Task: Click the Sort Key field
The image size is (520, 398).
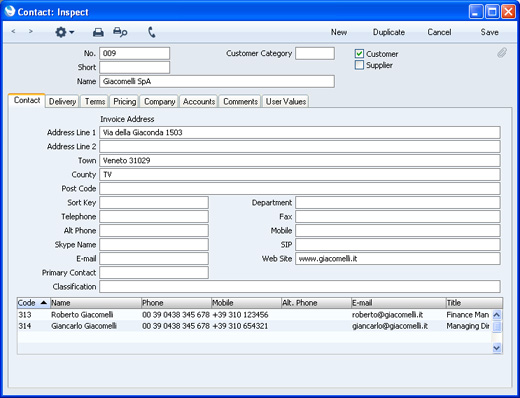Action: (x=154, y=202)
